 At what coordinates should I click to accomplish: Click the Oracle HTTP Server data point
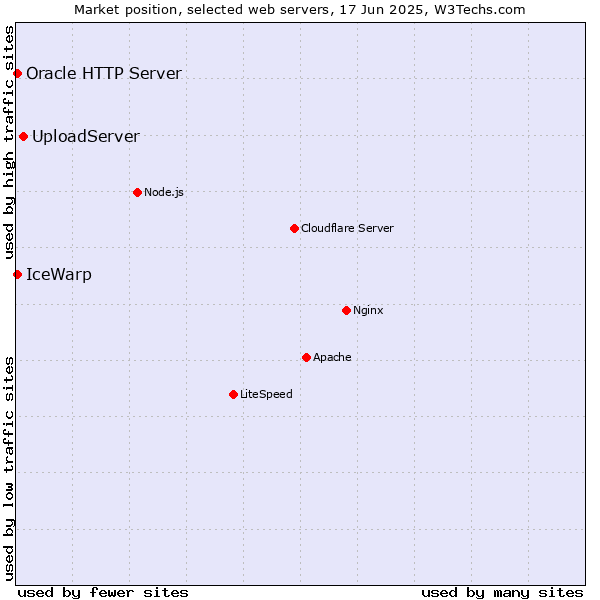(x=18, y=73)
